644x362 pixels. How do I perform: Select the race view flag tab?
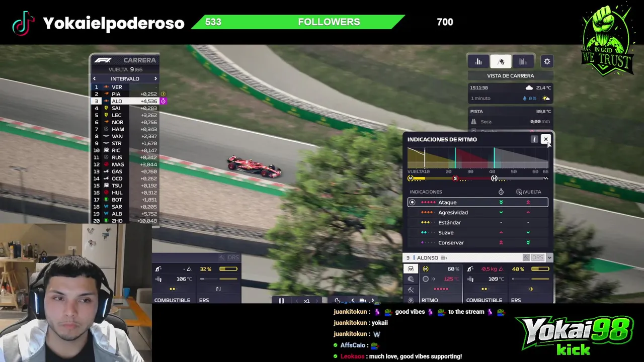[501, 61]
